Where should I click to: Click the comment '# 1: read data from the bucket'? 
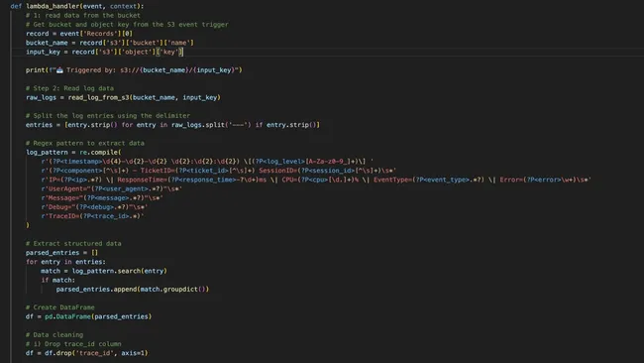pyautogui.click(x=83, y=15)
